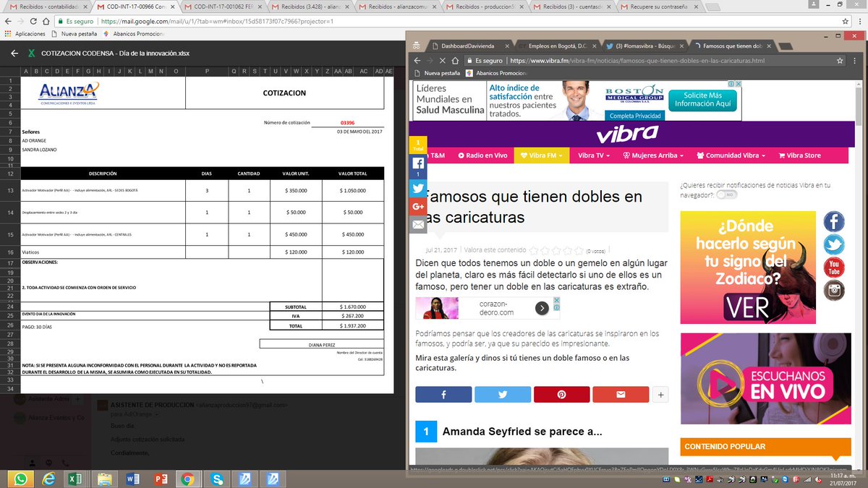Open the Aplicaciones bookmark shortcut
Screen dimensions: 868x488
click(x=25, y=33)
